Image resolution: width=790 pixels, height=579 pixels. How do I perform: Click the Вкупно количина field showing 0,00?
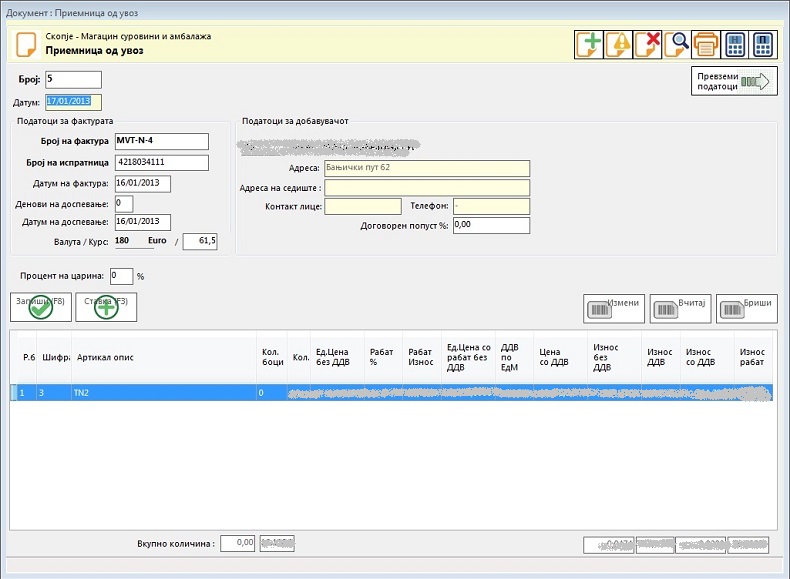(x=238, y=543)
